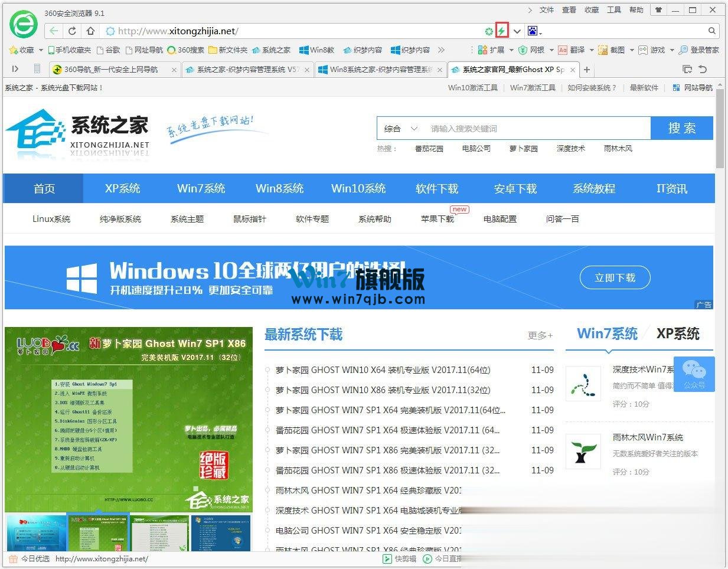Open the 文件 menu
Image resolution: width=728 pixels, height=569 pixels.
point(547,10)
